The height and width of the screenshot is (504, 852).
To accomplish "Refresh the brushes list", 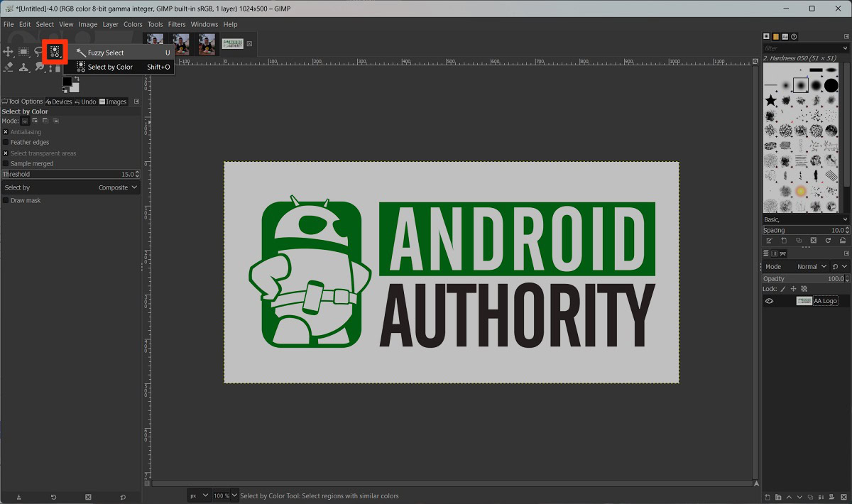I will pos(828,241).
